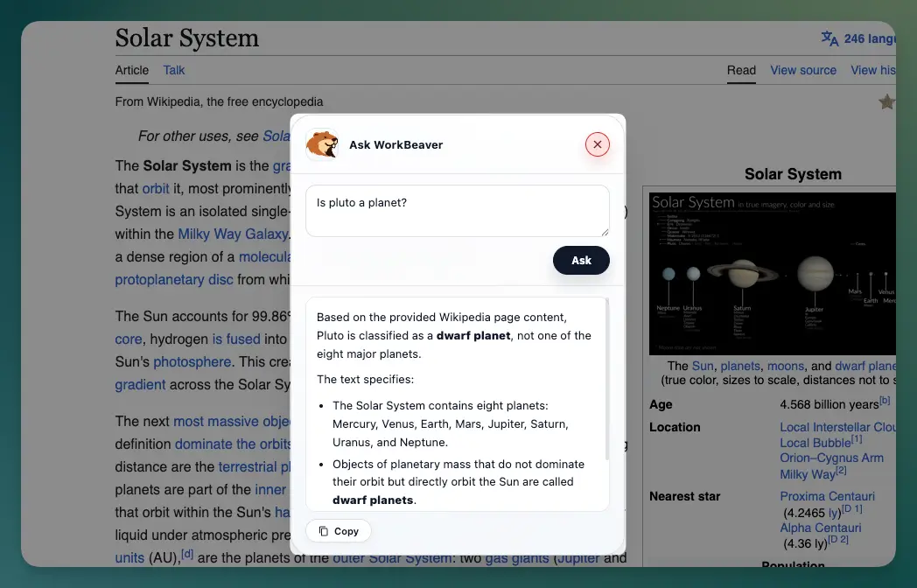Screen dimensions: 917x588
Task: Follow the is fused link
Action: point(235,339)
